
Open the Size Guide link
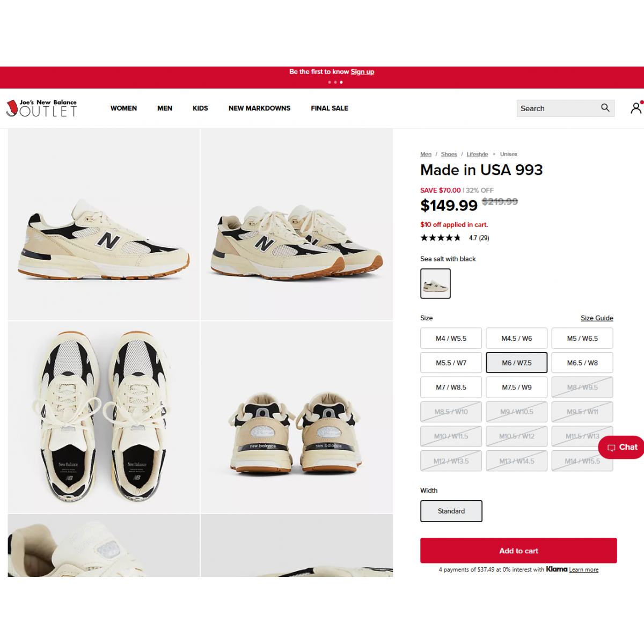(597, 318)
